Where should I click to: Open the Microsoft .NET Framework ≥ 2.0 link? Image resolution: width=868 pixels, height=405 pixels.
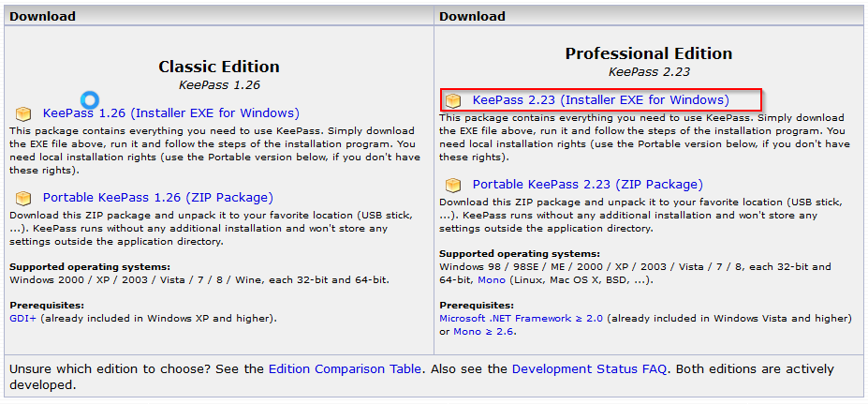[522, 319]
